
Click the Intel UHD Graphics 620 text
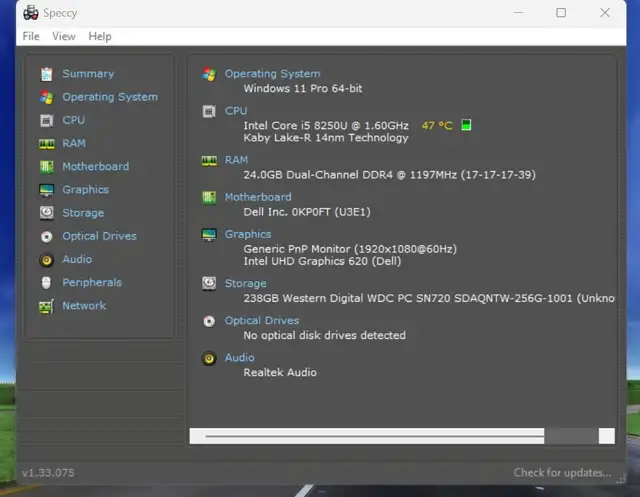322,261
